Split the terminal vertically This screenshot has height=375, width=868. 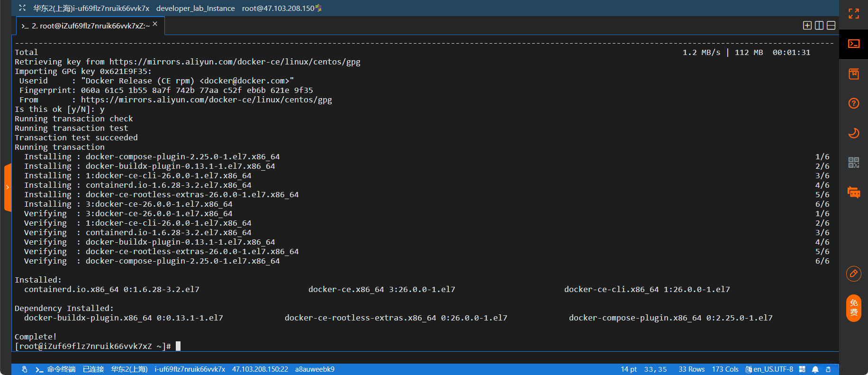pos(819,26)
